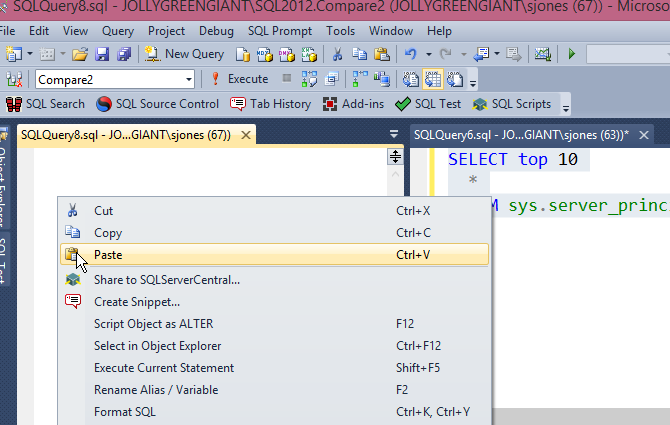Click the Undo arrow icon

click(411, 54)
